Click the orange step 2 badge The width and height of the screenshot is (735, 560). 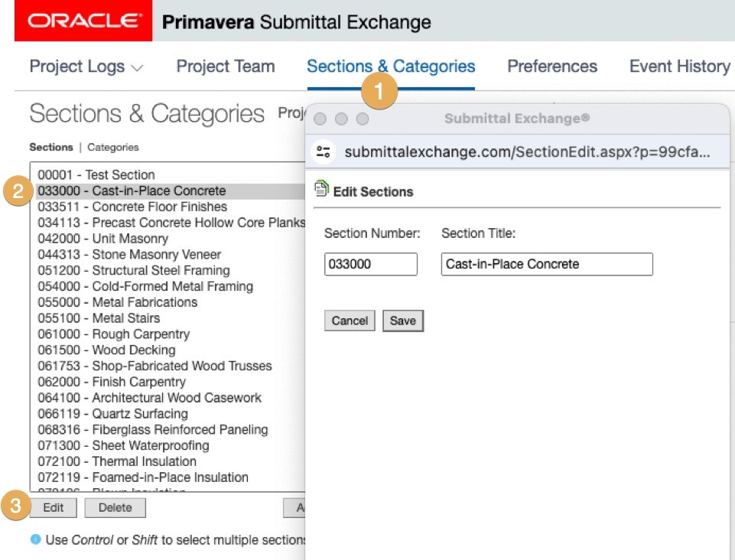[18, 191]
